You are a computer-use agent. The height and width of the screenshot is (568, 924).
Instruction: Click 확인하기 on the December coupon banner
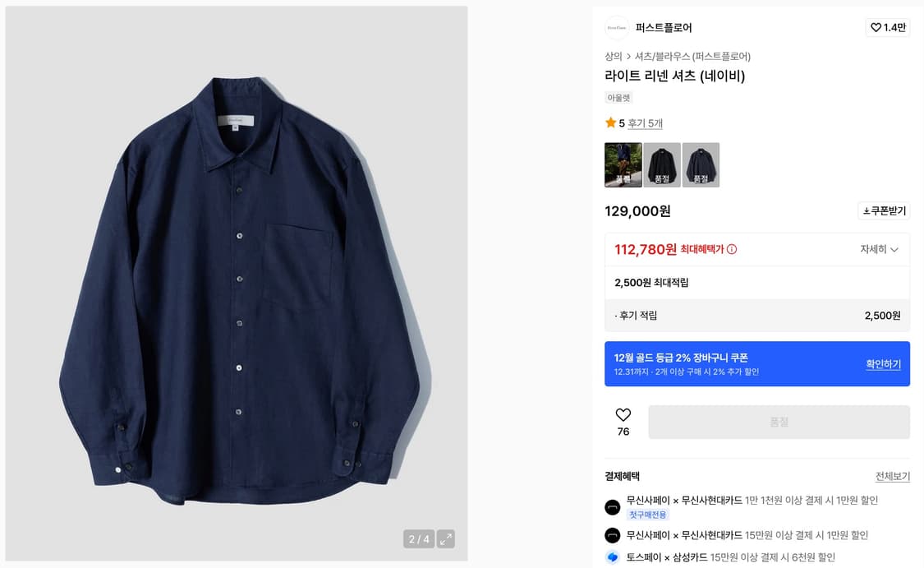(883, 363)
